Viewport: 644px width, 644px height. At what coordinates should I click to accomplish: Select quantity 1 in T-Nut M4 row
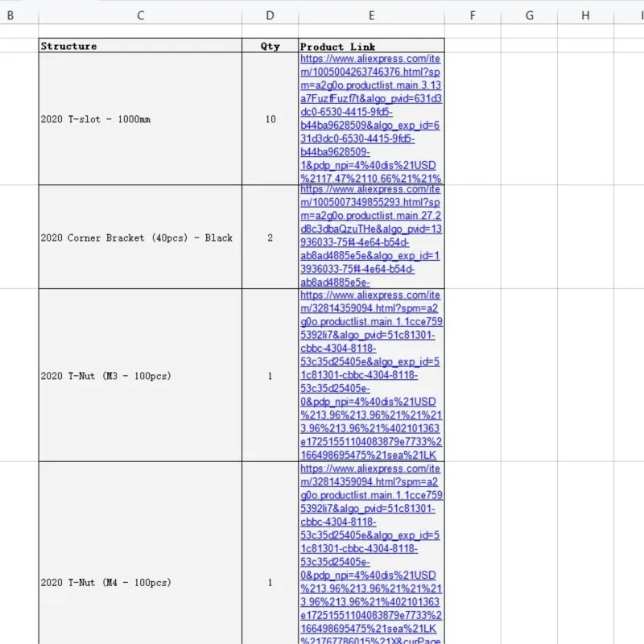click(270, 552)
